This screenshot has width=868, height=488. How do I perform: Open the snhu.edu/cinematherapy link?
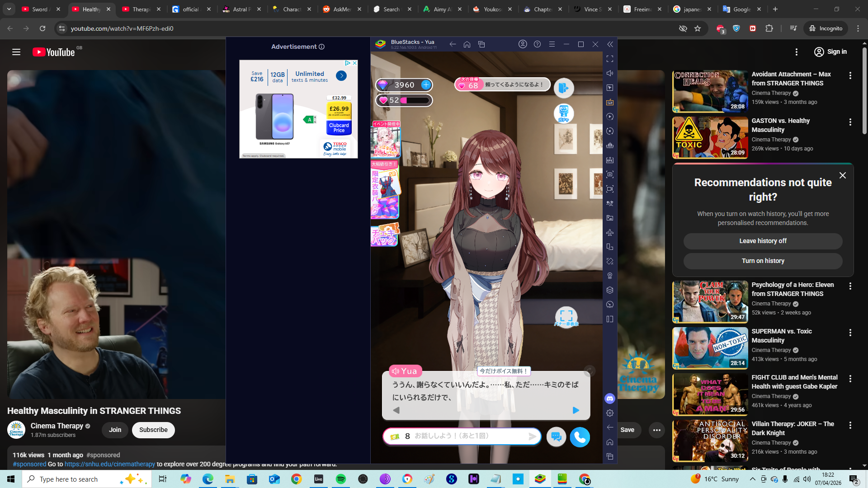[110, 464]
